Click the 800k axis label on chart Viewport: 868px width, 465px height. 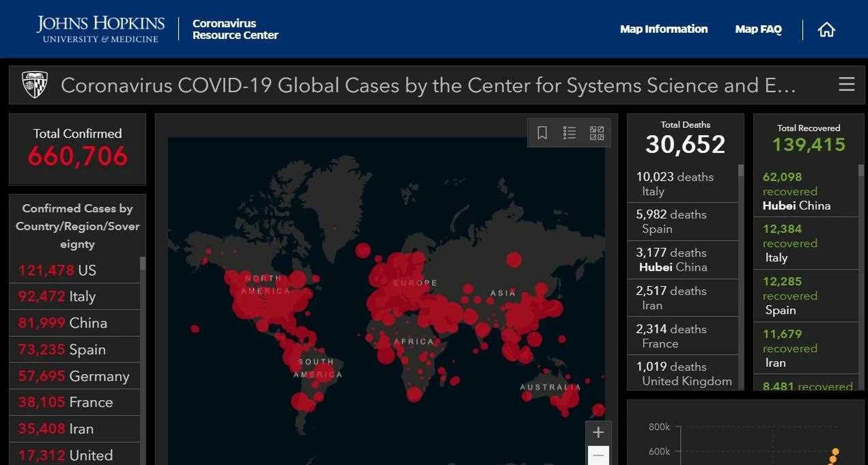pyautogui.click(x=659, y=427)
